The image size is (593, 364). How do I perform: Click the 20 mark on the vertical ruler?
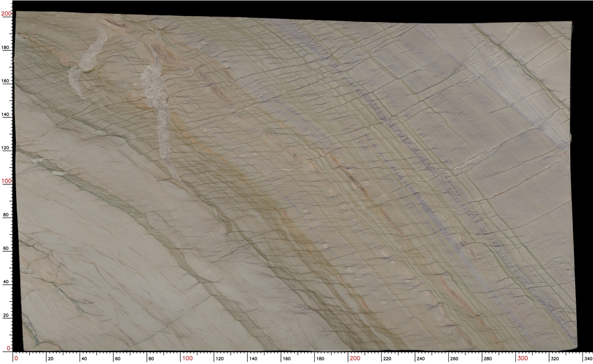(x=7, y=315)
